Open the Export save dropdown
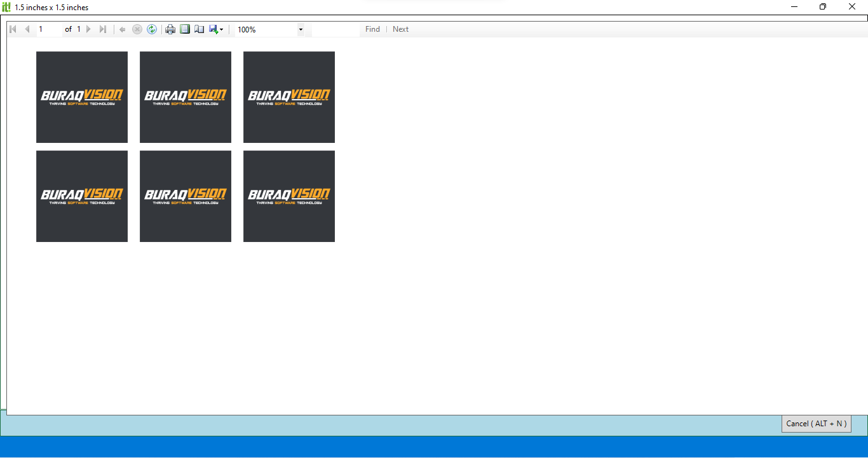 (216, 29)
